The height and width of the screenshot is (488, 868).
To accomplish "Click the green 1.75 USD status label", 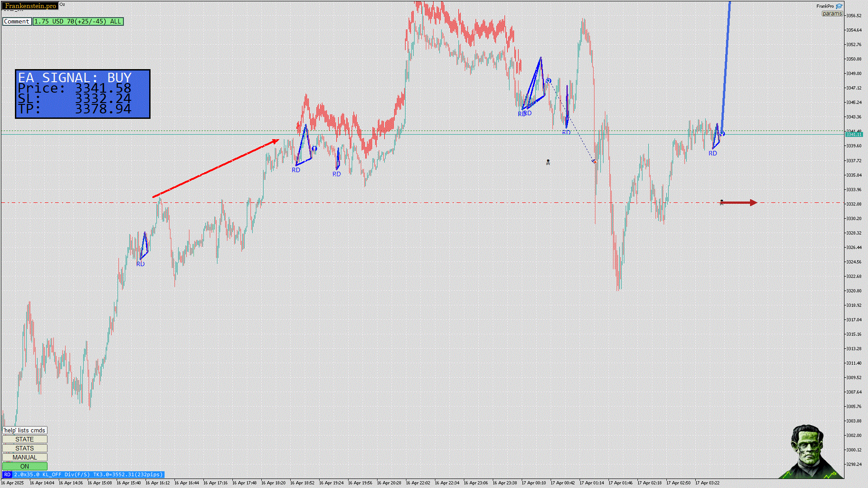I will 78,21.
